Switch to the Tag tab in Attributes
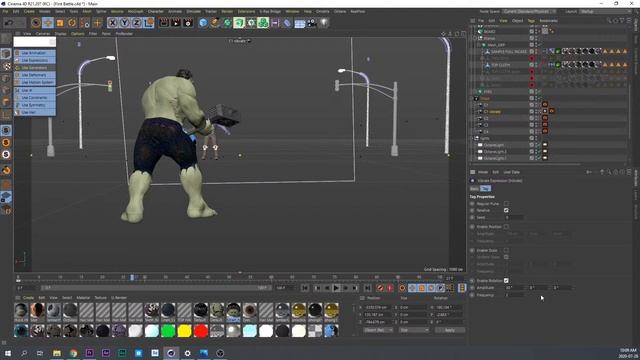The height and width of the screenshot is (360, 640). [485, 189]
